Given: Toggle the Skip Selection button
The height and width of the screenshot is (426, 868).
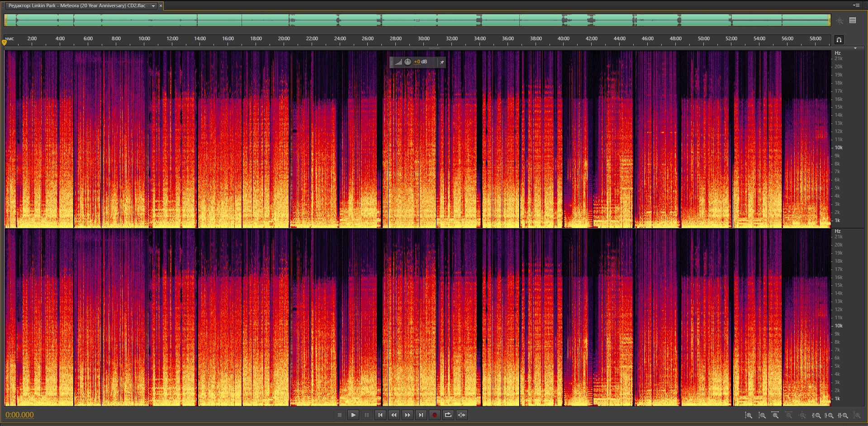Looking at the screenshot, I should pyautogui.click(x=461, y=415).
